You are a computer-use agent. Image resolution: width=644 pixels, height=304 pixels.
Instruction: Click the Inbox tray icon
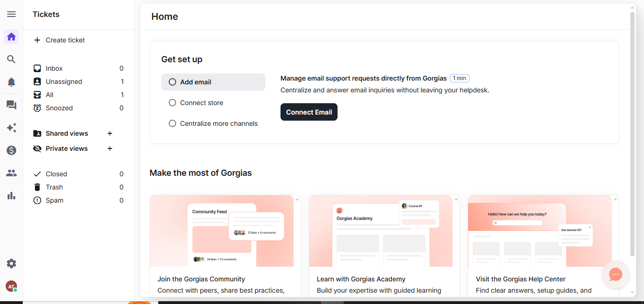(37, 68)
